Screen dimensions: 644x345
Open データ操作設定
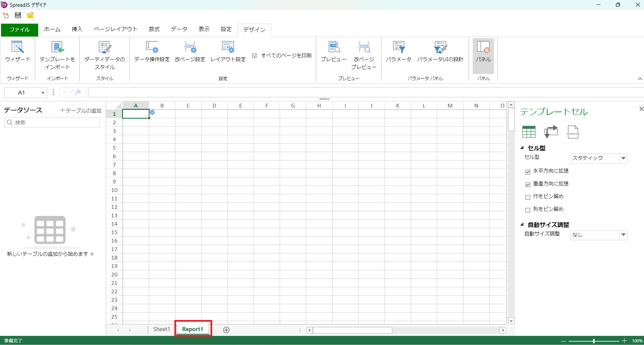pos(152,52)
